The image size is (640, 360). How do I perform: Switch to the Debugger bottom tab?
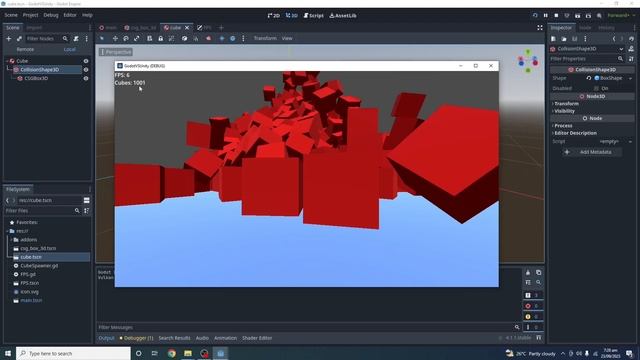pyautogui.click(x=137, y=338)
